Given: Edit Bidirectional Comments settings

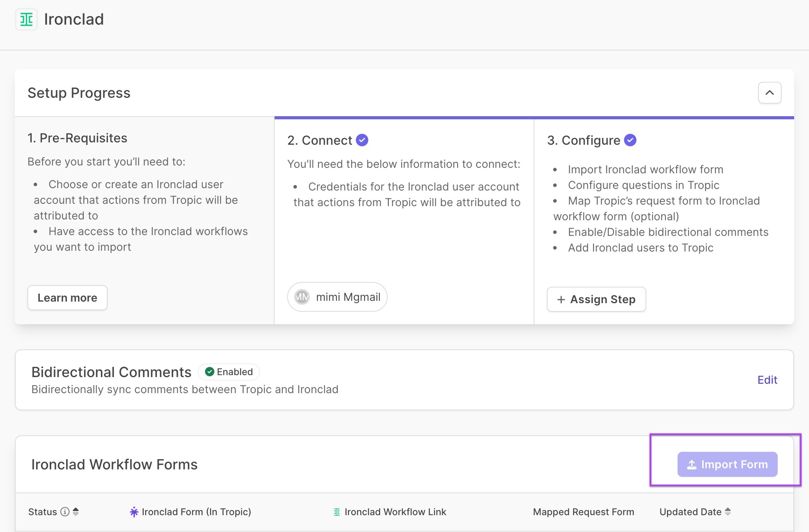Looking at the screenshot, I should [x=767, y=380].
